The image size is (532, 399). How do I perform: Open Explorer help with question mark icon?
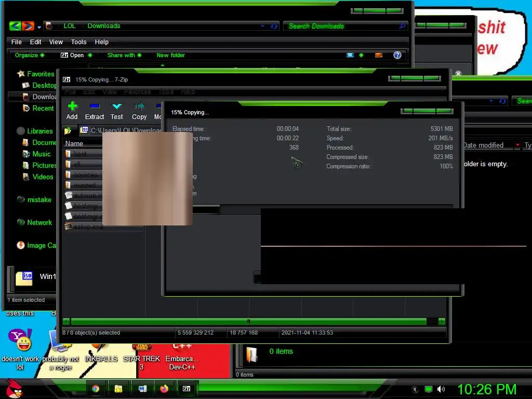coord(397,55)
